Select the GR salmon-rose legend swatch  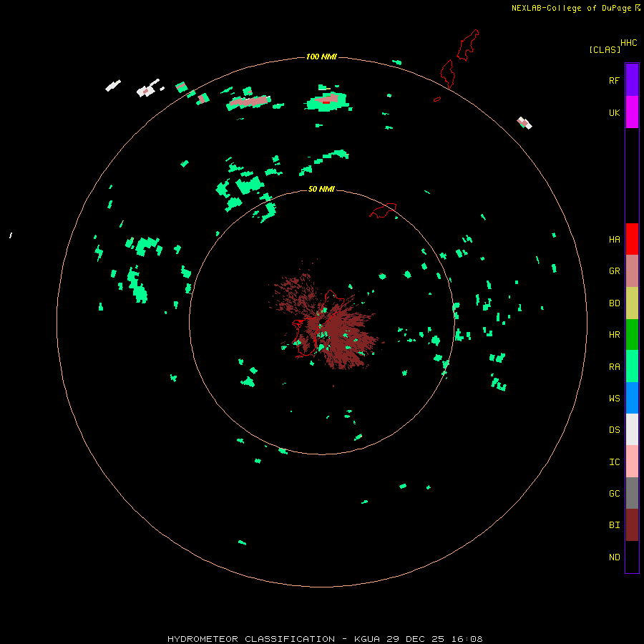click(632, 271)
